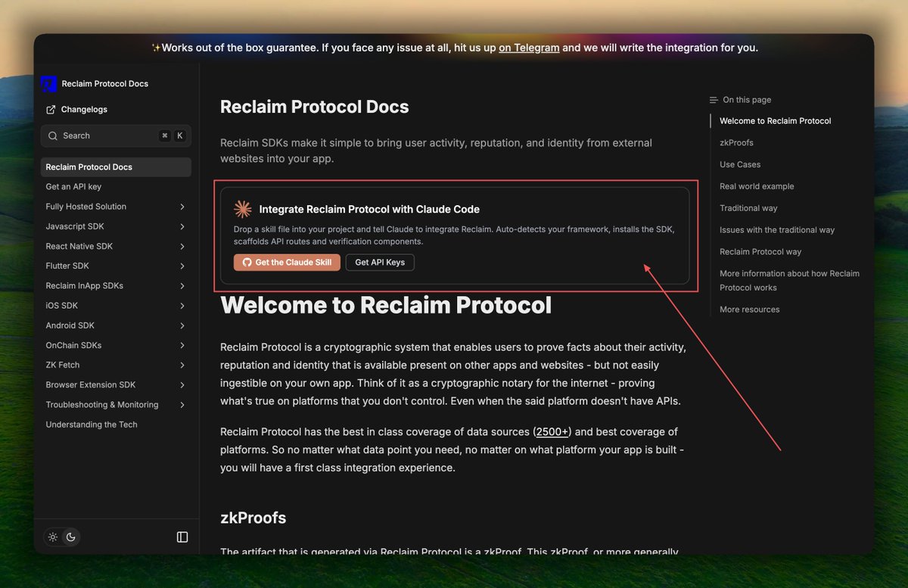Viewport: 908px width, 588px height.
Task: Jump to Welcome to Reclaim Protocol section
Action: coord(776,121)
